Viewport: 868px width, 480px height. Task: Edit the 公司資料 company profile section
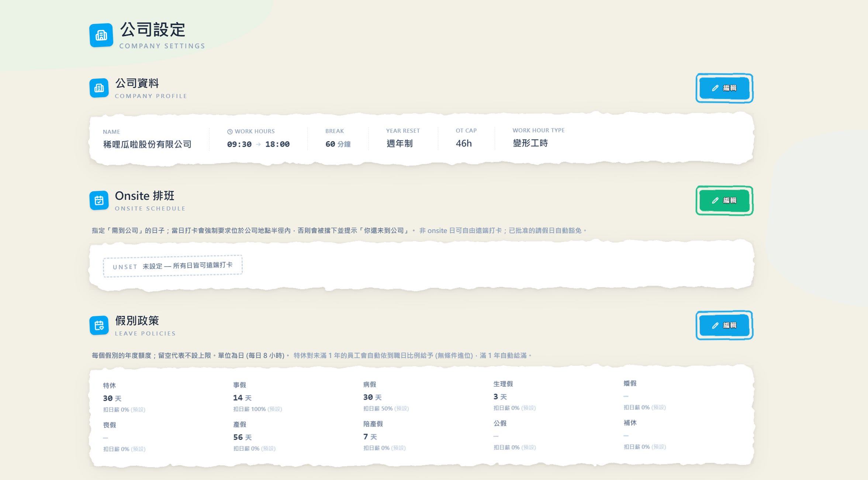coord(725,88)
